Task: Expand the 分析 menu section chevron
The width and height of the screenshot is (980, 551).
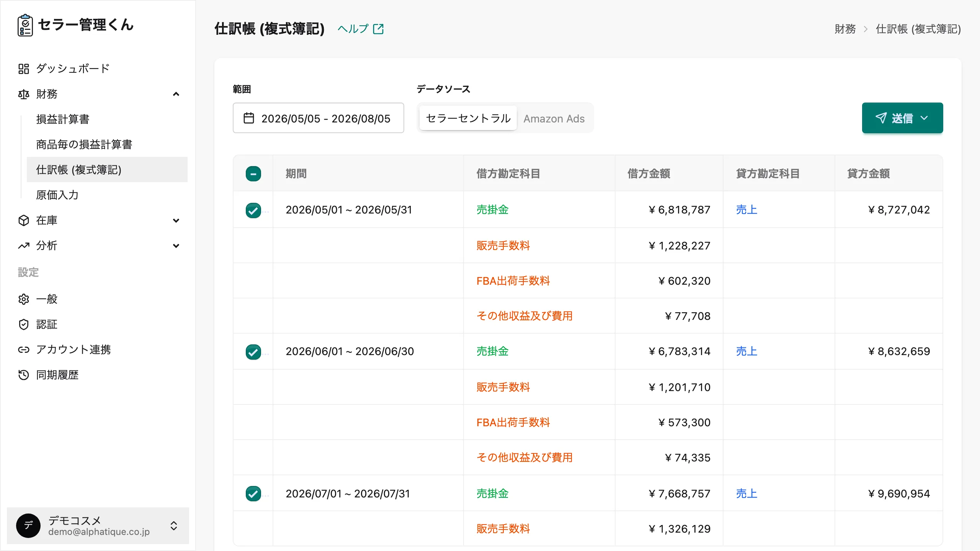Action: pyautogui.click(x=176, y=246)
